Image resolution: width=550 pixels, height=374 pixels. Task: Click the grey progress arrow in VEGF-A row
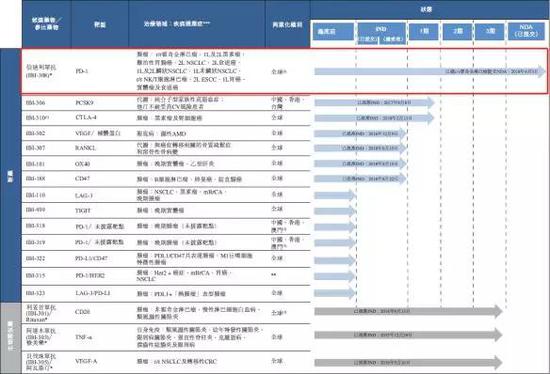click(x=408, y=362)
